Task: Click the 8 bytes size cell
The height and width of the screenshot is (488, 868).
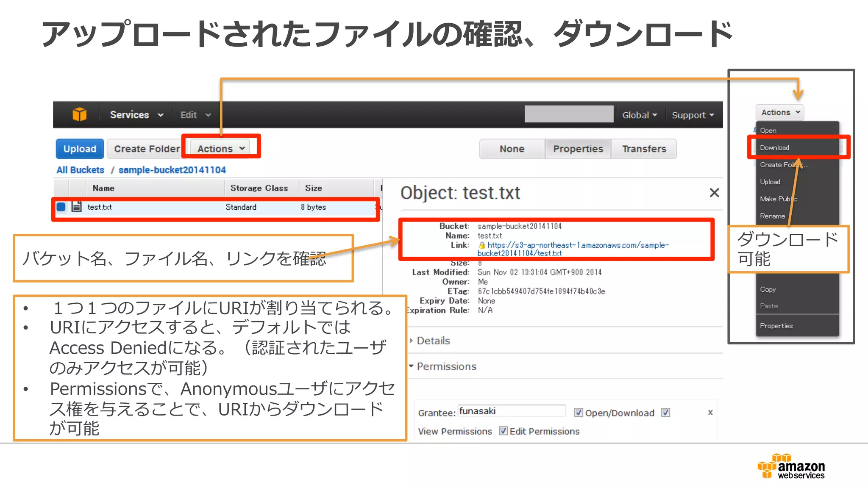Action: pos(313,207)
